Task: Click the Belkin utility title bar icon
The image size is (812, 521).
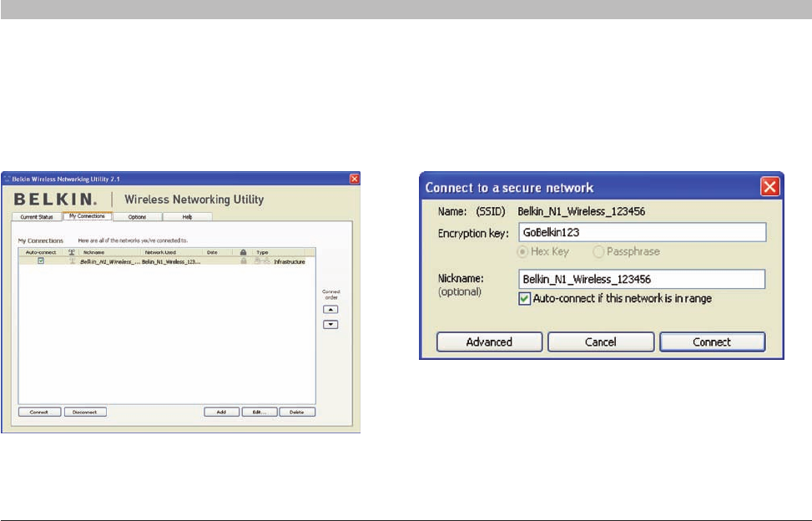Action: pos(7,180)
